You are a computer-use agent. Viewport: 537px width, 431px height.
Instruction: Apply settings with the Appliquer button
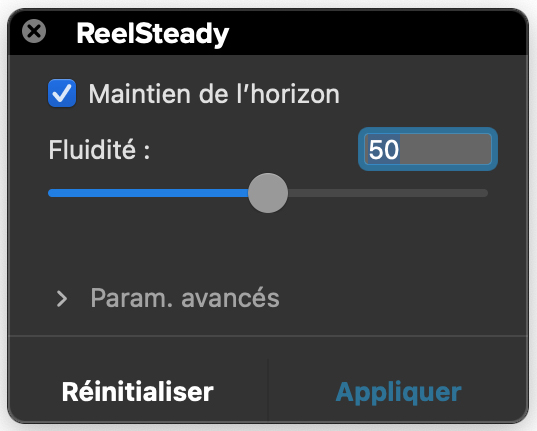[399, 392]
